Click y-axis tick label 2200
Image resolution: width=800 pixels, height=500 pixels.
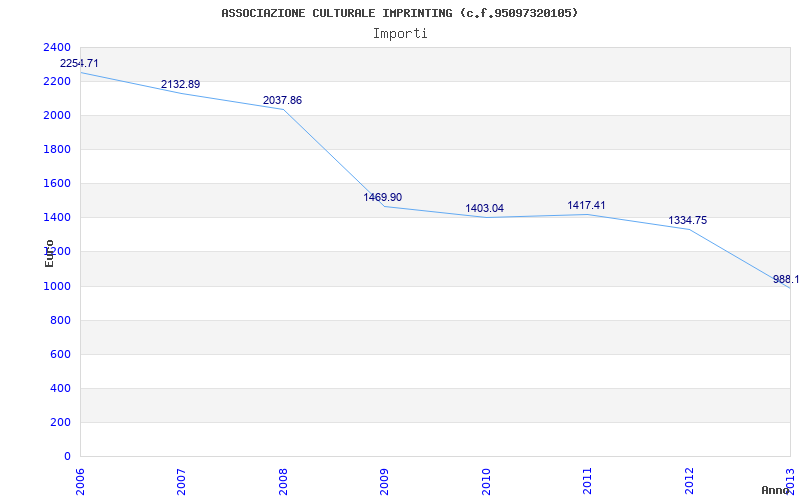point(57,82)
